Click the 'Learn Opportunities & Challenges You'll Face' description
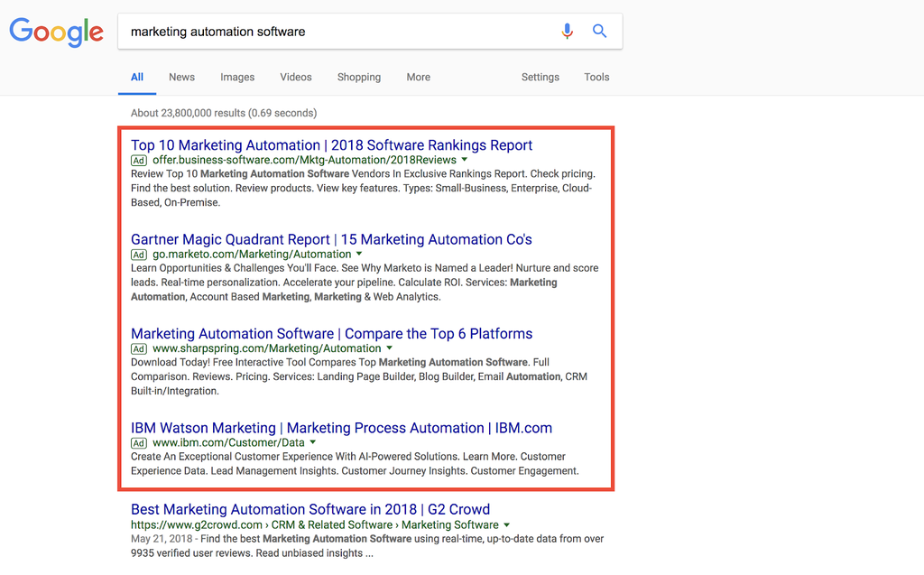Screen dimensions: 924x575 click(x=365, y=283)
